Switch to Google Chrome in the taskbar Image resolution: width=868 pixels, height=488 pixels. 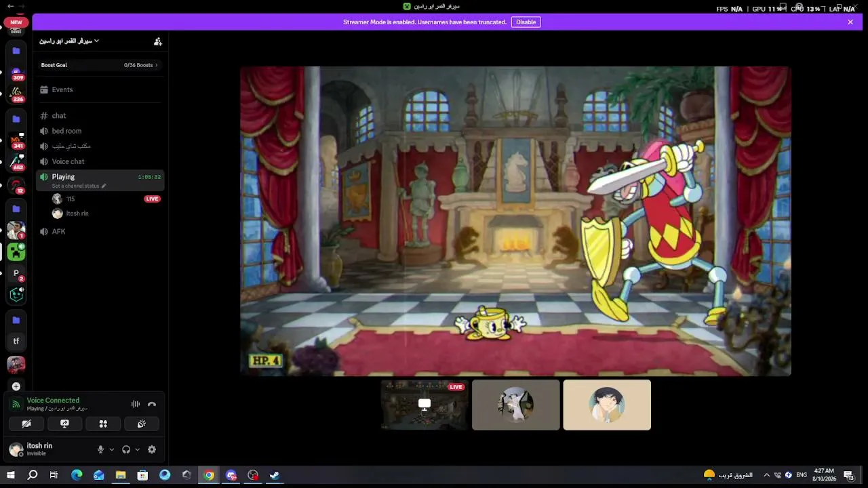[209, 475]
